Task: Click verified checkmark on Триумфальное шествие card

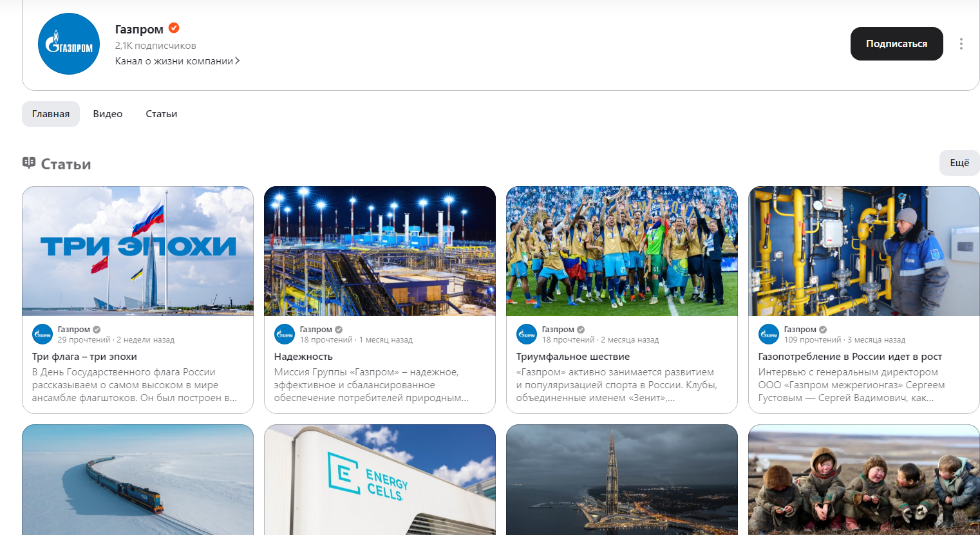Action: (581, 330)
